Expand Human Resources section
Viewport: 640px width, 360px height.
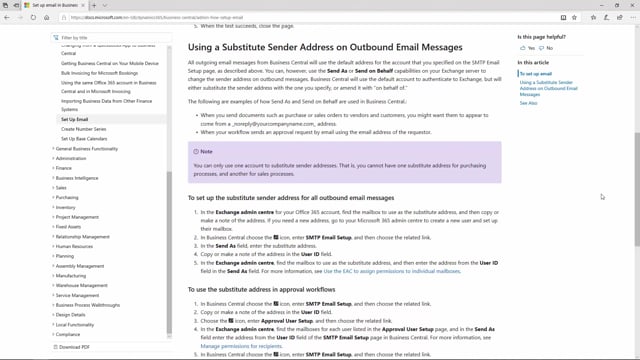click(74, 247)
